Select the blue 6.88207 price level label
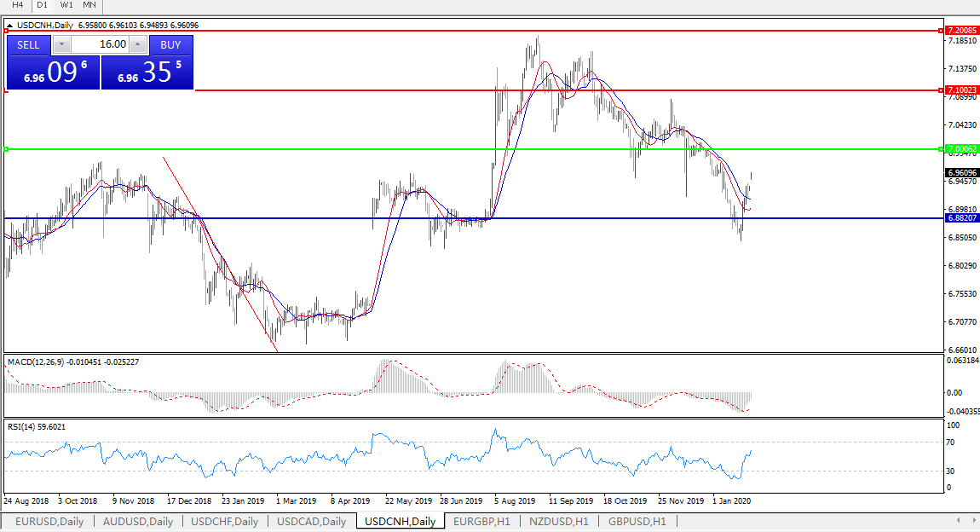Image resolution: width=980 pixels, height=532 pixels. click(x=961, y=218)
